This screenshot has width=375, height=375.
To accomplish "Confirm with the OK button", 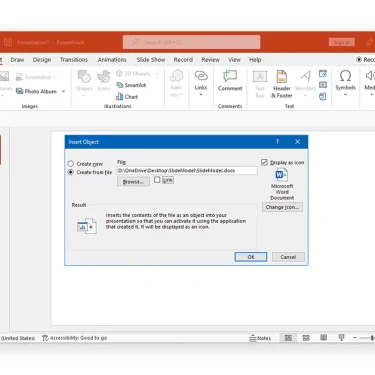I will (x=251, y=257).
